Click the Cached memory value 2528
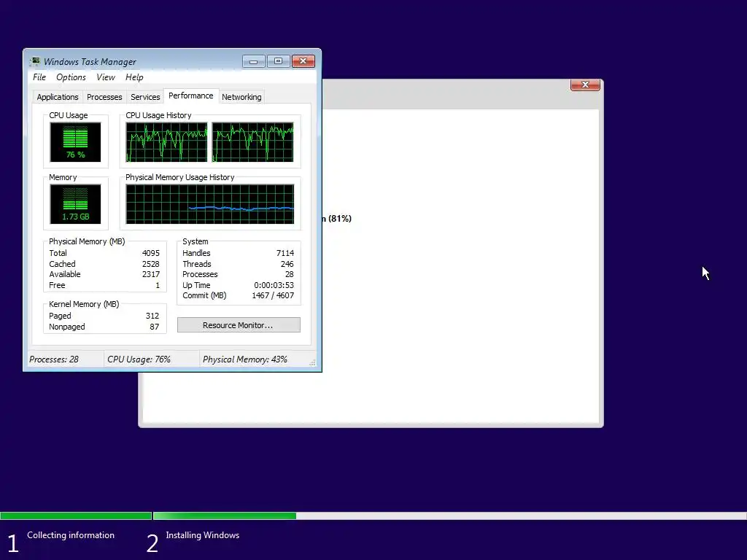Image resolution: width=747 pixels, height=560 pixels. pyautogui.click(x=151, y=264)
